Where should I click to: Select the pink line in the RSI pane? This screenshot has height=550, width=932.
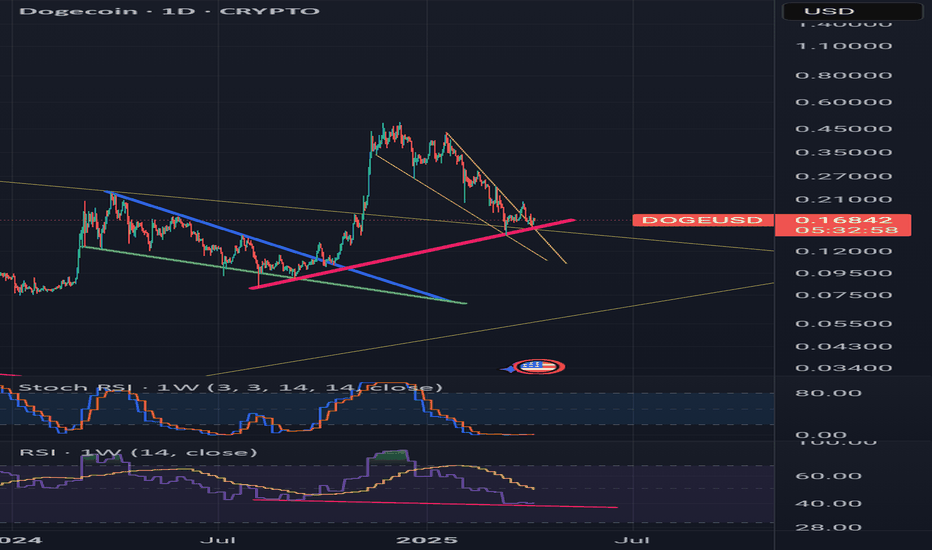pos(434,504)
